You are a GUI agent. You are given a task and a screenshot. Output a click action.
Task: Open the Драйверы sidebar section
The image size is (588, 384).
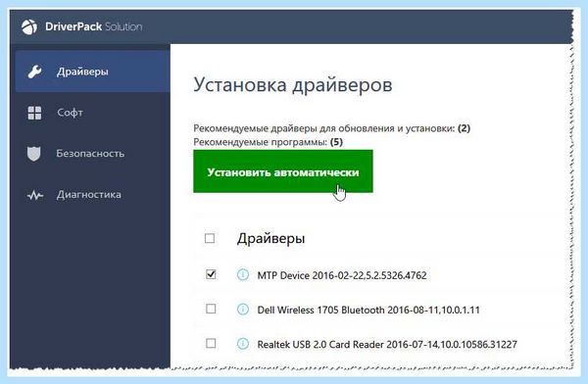pyautogui.click(x=93, y=72)
